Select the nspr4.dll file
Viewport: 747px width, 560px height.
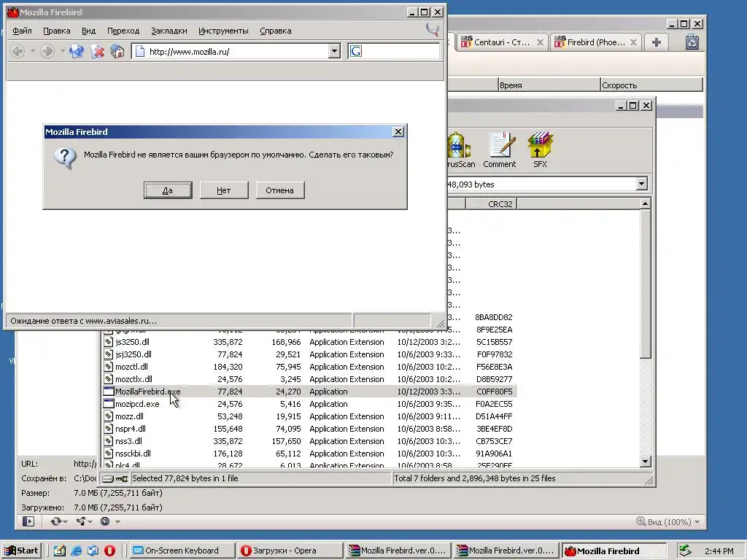pyautogui.click(x=130, y=429)
